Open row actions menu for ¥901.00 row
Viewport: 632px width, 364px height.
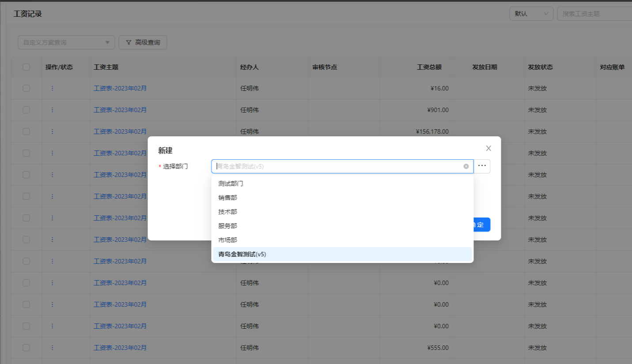[x=52, y=110]
